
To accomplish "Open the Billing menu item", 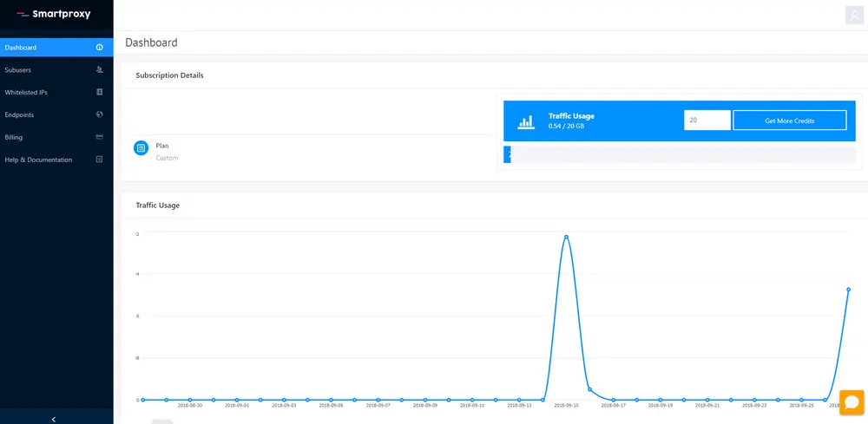I will [14, 137].
